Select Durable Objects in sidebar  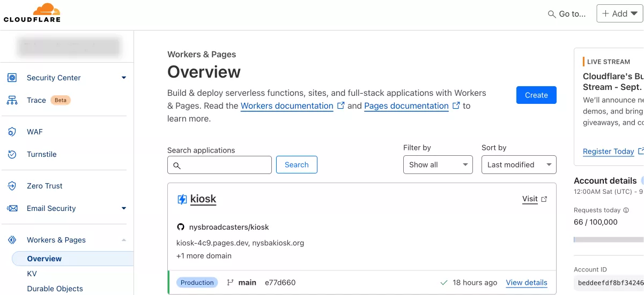[x=55, y=289]
